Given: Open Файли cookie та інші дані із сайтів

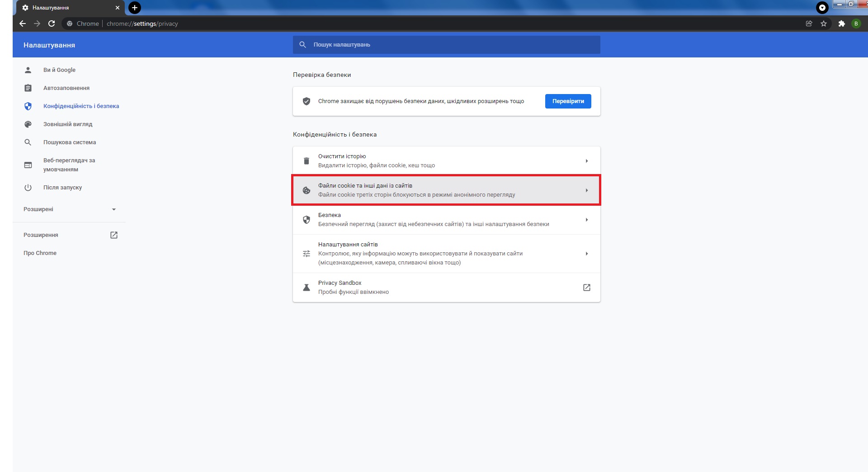Looking at the screenshot, I should 446,190.
